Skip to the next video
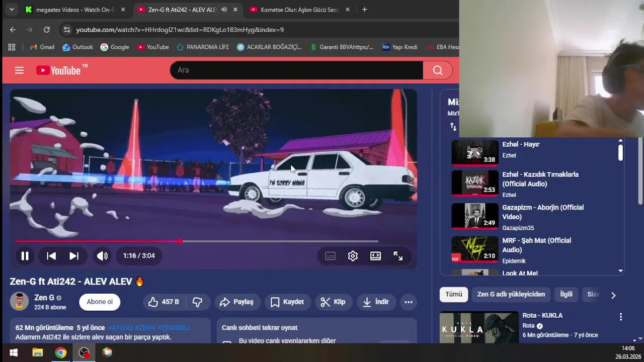The height and width of the screenshot is (362, 644). 74,256
